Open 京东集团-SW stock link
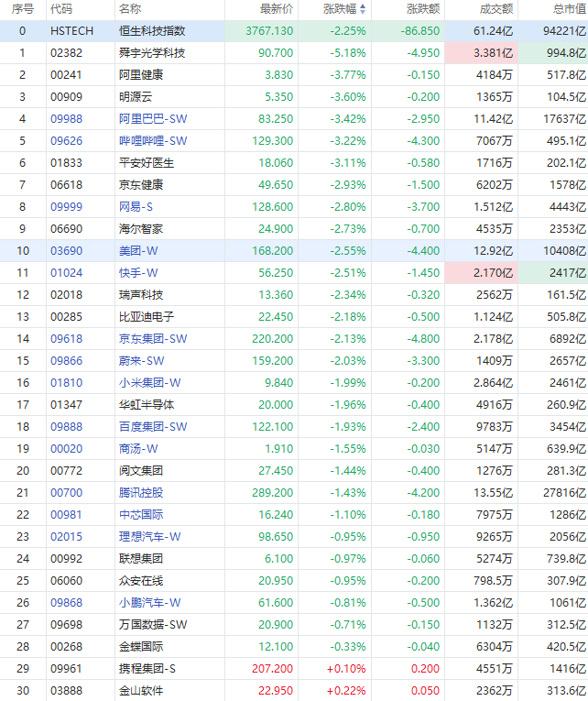 (153, 339)
